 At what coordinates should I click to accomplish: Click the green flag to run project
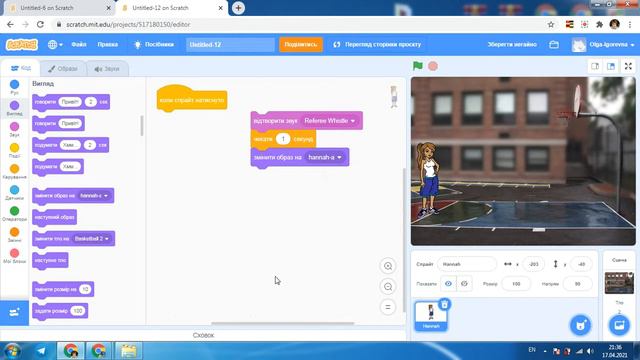(418, 66)
